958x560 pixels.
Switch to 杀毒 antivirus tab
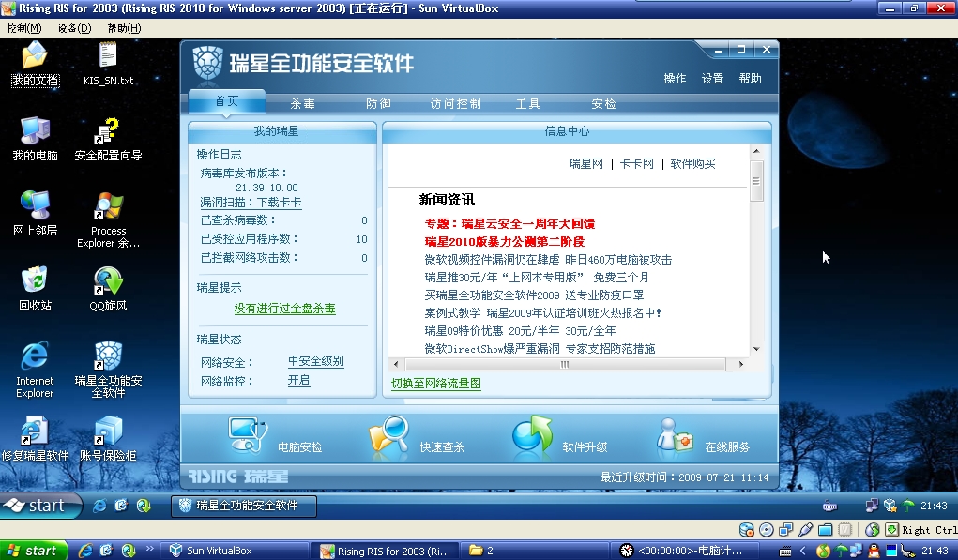tap(302, 104)
